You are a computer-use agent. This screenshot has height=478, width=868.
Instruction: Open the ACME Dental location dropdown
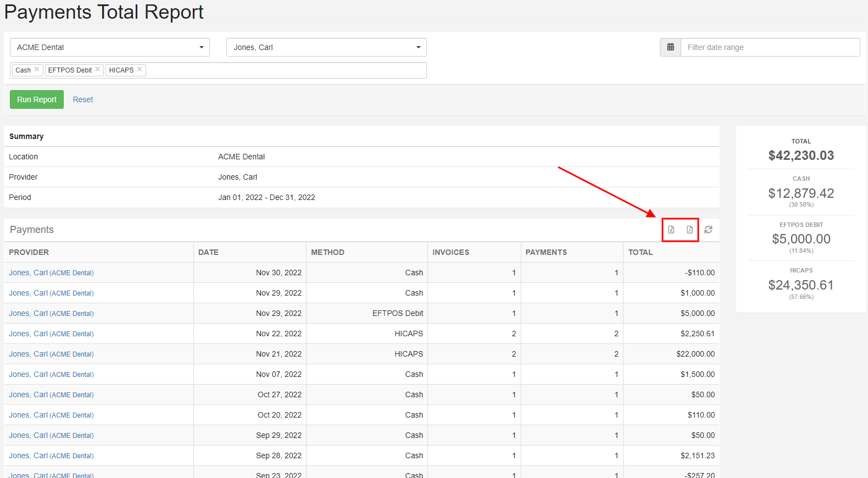(x=110, y=47)
